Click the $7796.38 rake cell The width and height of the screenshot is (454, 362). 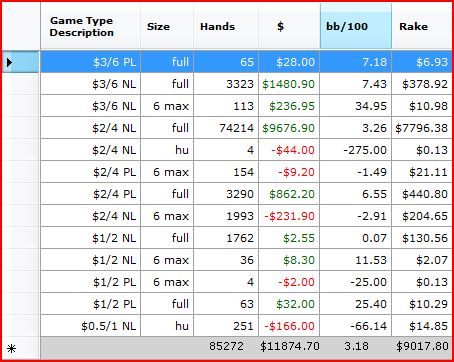click(x=422, y=128)
